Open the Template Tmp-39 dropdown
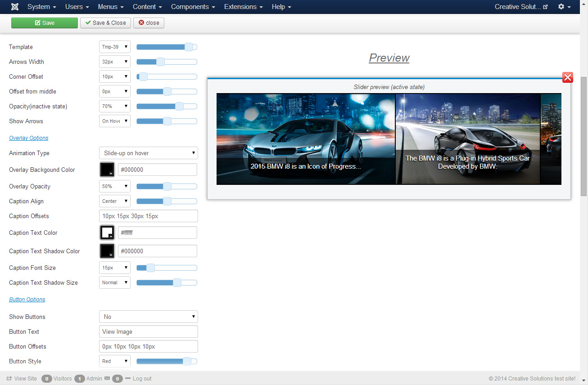 click(114, 47)
